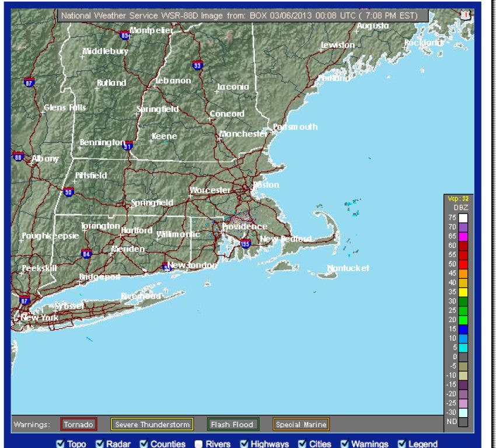This screenshot has height=448, width=496.
Task: Click the Flash Flood warning box
Action: tap(232, 424)
